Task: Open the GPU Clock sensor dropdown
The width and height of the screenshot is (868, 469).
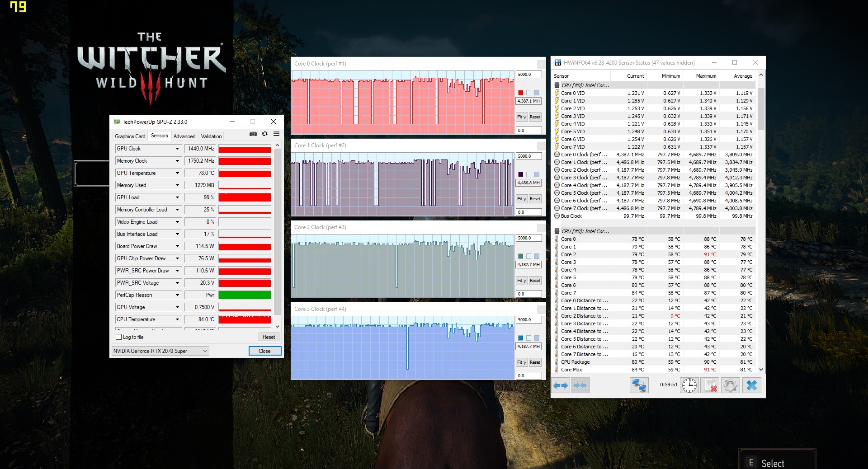Action: (x=177, y=149)
